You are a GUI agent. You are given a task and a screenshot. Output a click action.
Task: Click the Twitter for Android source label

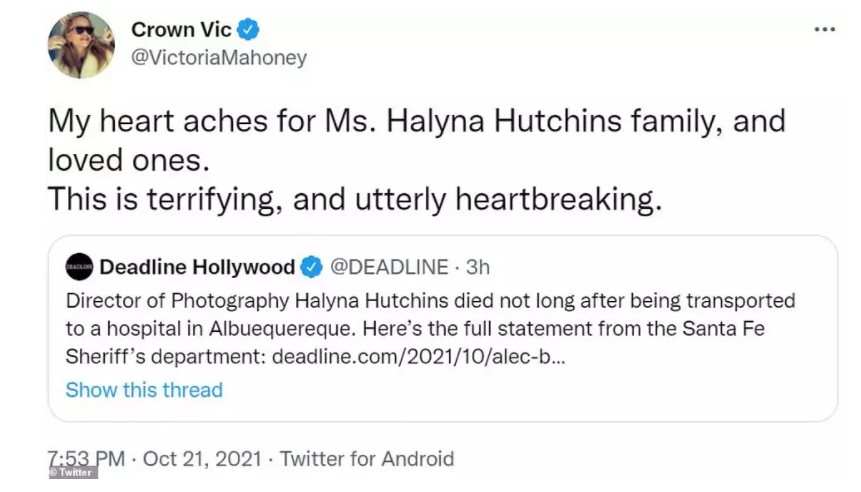point(367,459)
